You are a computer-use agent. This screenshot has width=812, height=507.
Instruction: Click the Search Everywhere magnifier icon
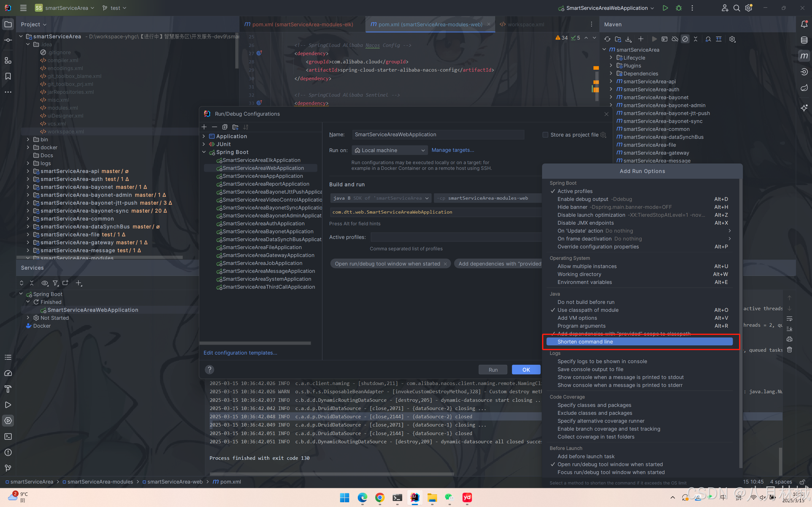(737, 8)
